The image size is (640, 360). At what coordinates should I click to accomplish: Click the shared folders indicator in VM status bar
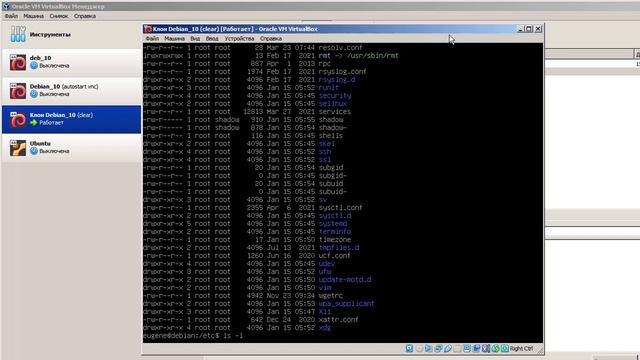[x=457, y=348]
